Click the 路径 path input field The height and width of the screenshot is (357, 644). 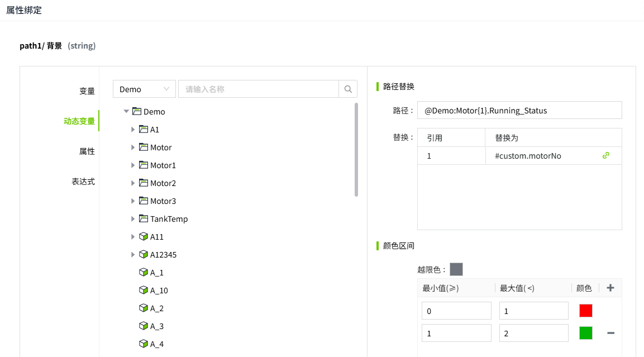click(519, 111)
